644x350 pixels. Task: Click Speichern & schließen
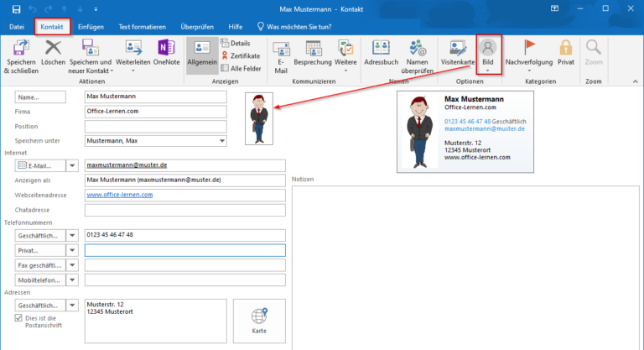[x=21, y=57]
